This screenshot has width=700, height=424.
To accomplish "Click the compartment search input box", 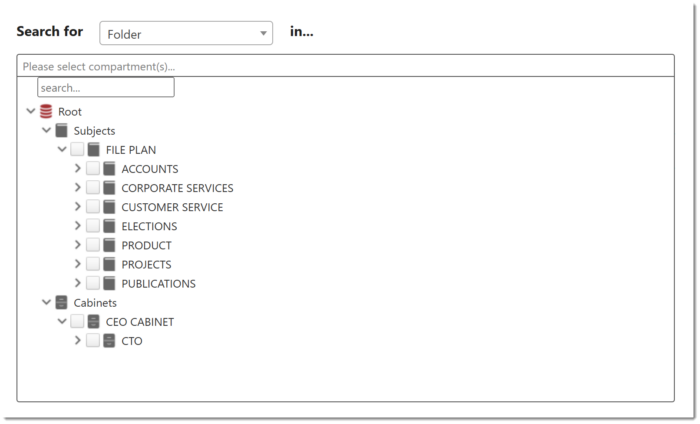I will (106, 87).
